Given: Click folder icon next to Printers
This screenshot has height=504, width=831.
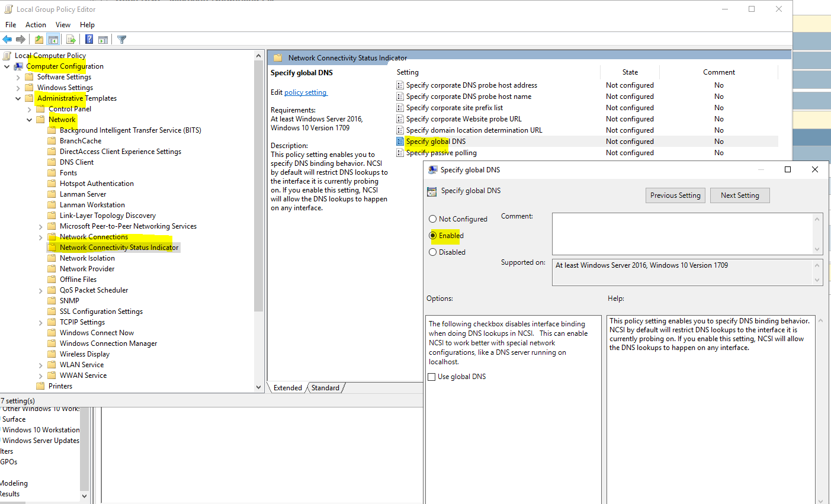Looking at the screenshot, I should click(40, 386).
